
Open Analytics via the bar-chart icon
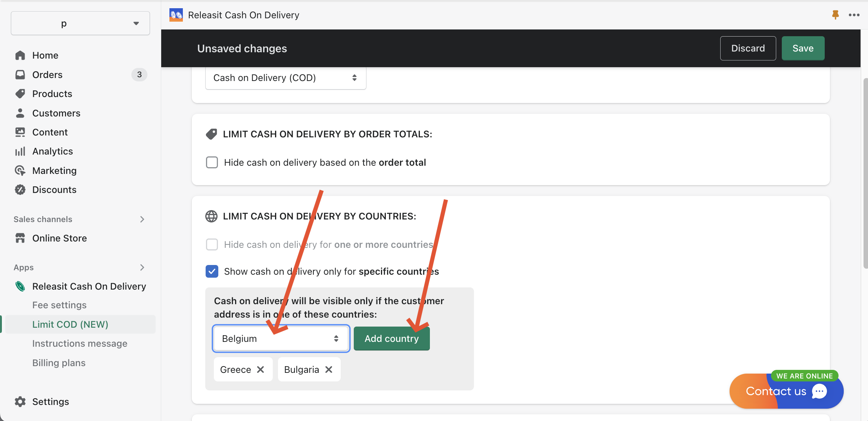(21, 151)
